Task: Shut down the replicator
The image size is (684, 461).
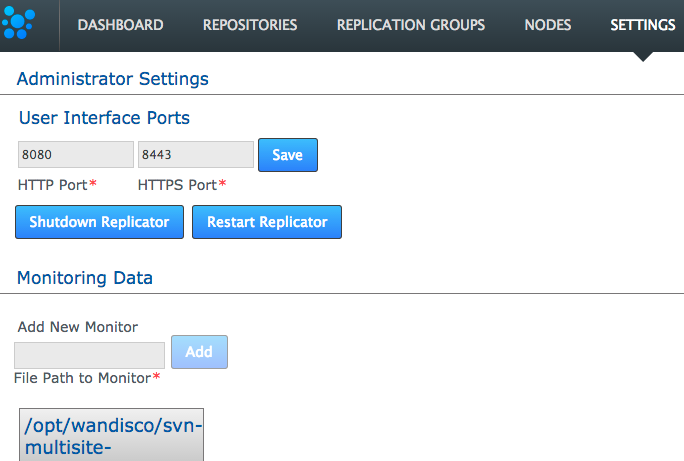Action: [x=99, y=222]
